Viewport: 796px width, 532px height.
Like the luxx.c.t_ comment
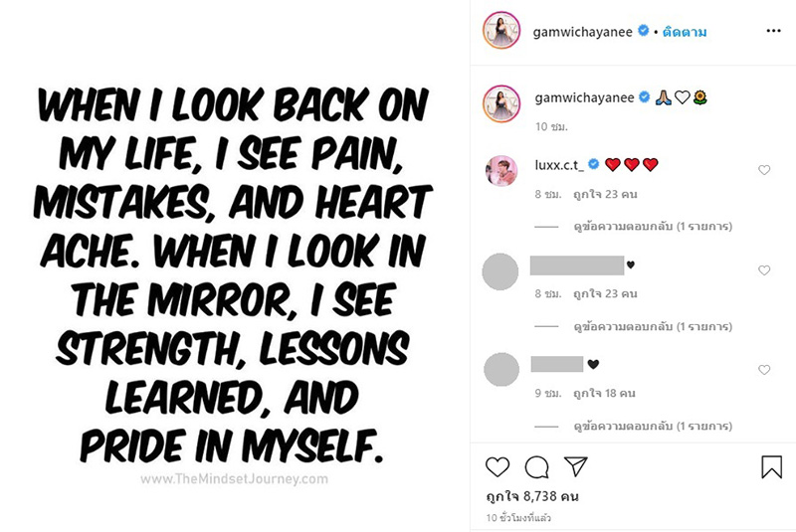coord(764,170)
